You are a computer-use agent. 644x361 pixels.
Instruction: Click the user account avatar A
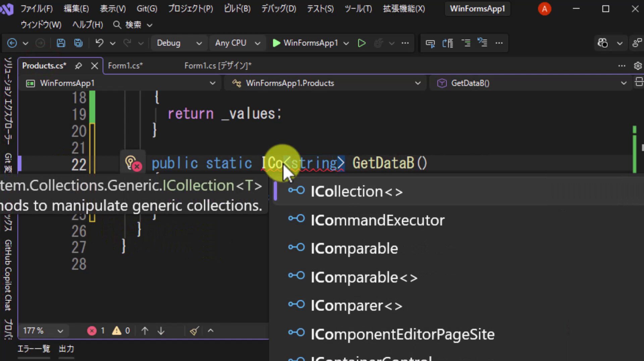click(544, 9)
